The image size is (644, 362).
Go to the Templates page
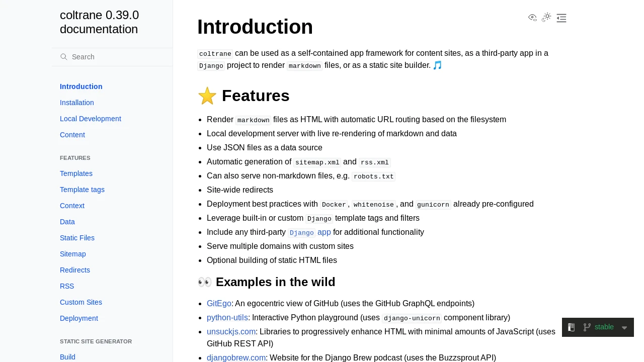pos(76,173)
